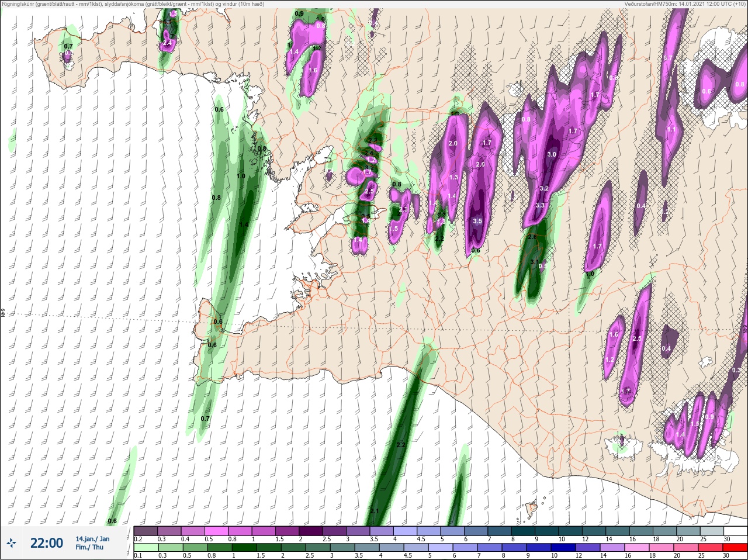Click the palest green 0.1 swatch in the lower legend
Screen dimensions: 748x560
tap(146, 548)
